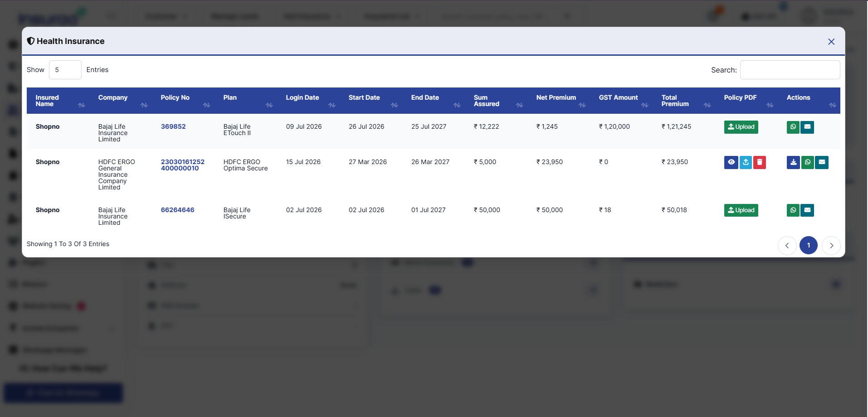The image size is (868, 417).
Task: Click the GST amount ₹ 18
Action: [605, 210]
